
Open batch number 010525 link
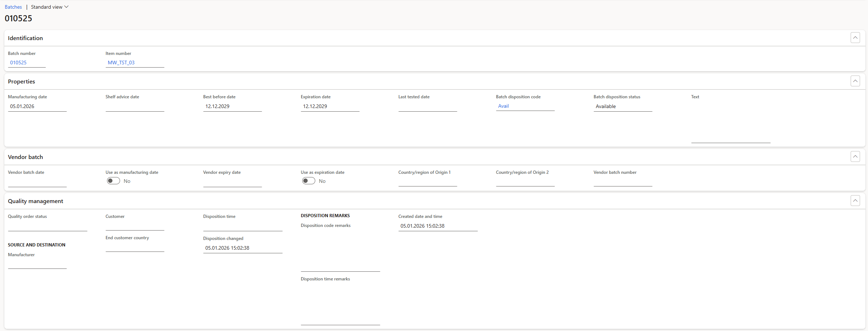pos(18,63)
